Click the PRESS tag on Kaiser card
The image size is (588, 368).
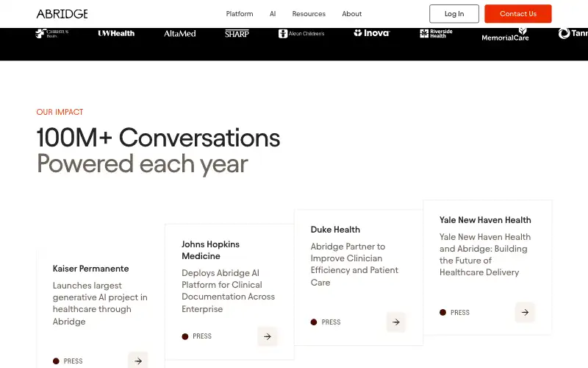[x=68, y=361]
